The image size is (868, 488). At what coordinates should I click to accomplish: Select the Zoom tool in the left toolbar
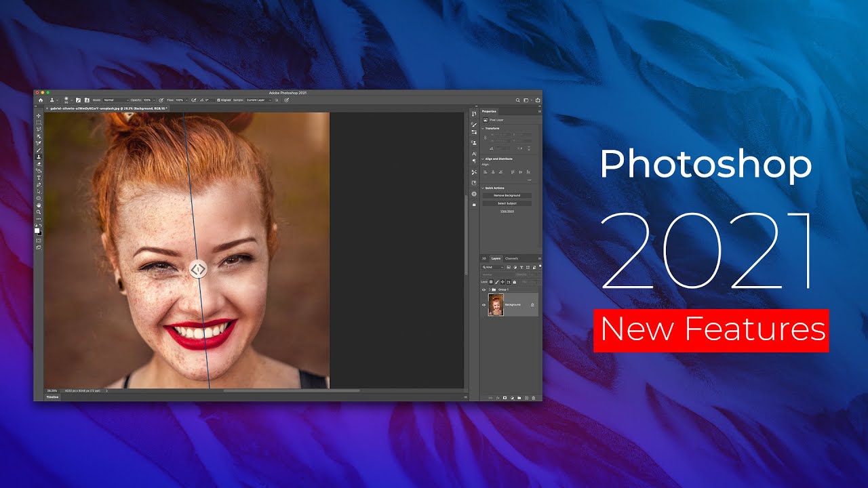coord(39,212)
